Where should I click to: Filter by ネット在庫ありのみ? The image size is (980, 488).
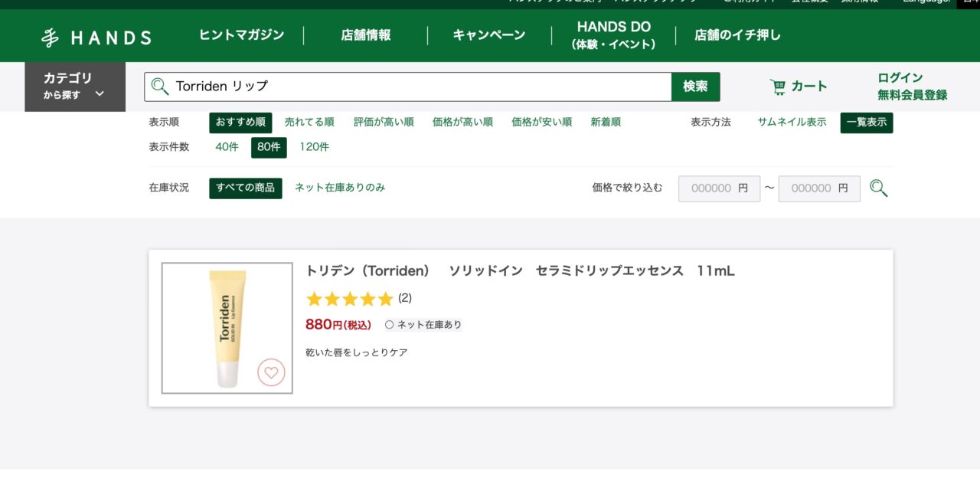point(340,188)
